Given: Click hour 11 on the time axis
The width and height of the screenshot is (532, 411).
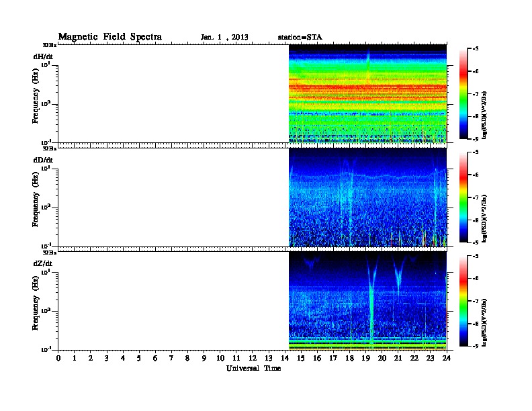Looking at the screenshot, I should coord(236,359).
